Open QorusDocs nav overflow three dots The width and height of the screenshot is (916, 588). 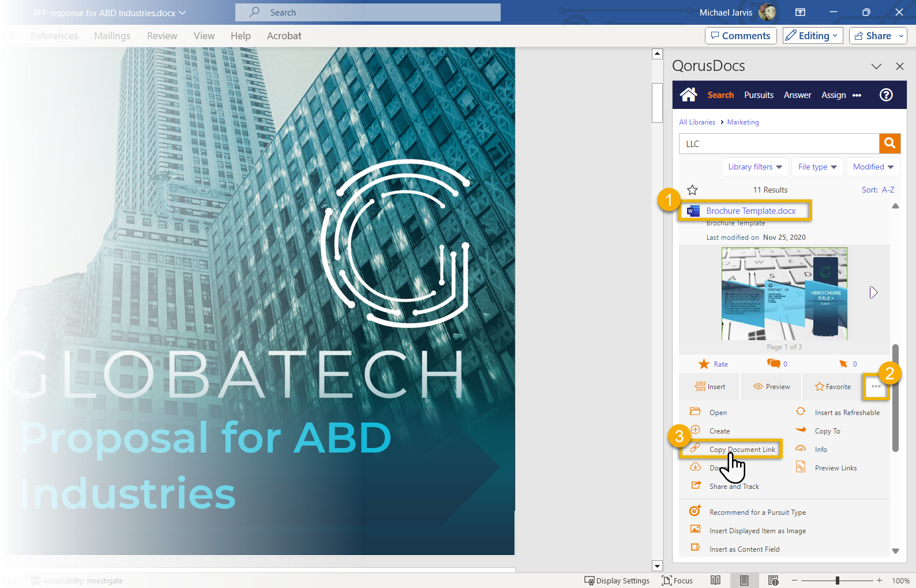857,96
